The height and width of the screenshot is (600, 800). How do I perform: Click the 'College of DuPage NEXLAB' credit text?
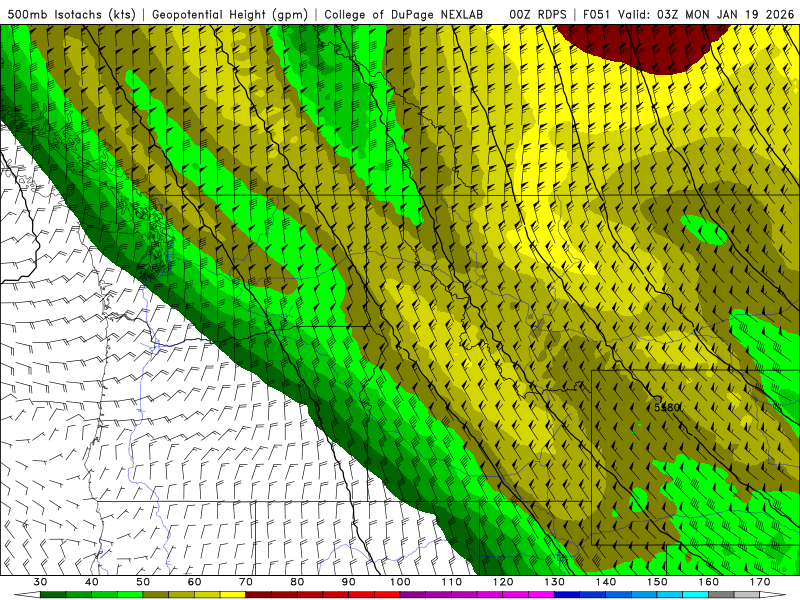coord(403,14)
